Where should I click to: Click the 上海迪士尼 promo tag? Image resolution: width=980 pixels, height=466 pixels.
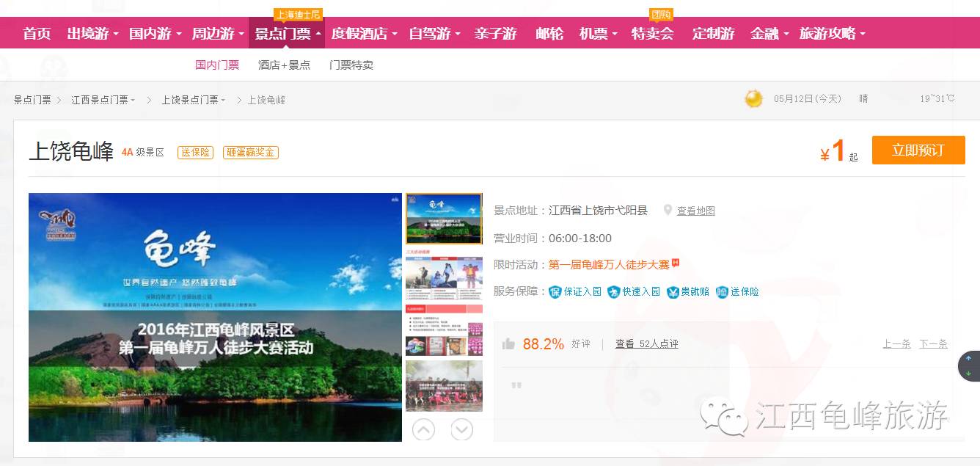299,15
